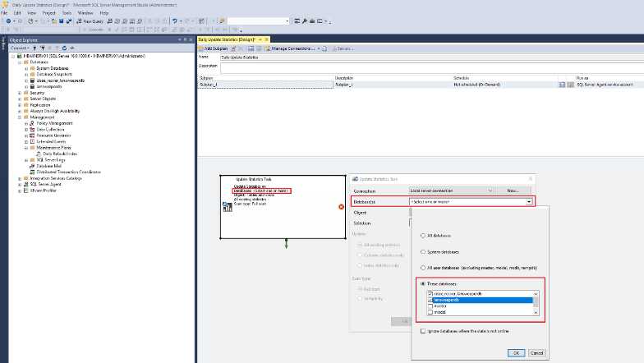Pin the Object Explorer panel
This screenshot has height=363, width=644.
(x=186, y=39)
